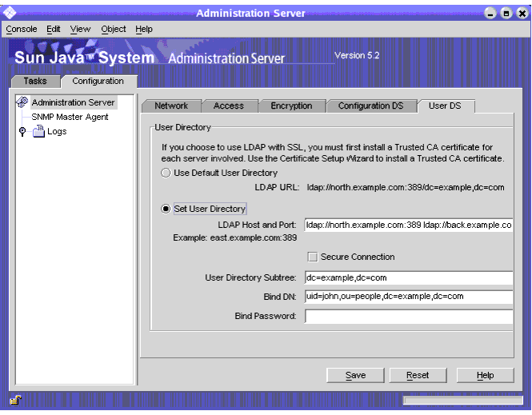Open the Edit menu
Viewport: 532px width, 415px height.
(x=54, y=29)
